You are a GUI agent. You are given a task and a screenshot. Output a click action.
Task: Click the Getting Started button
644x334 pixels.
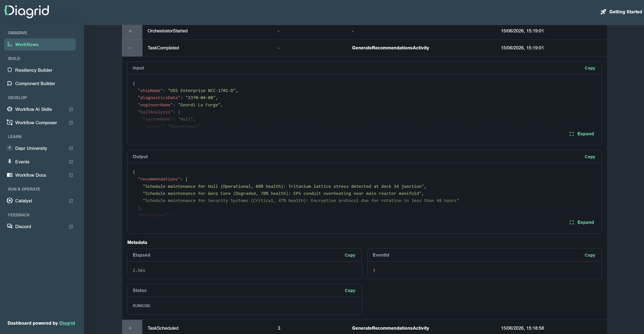coord(621,12)
